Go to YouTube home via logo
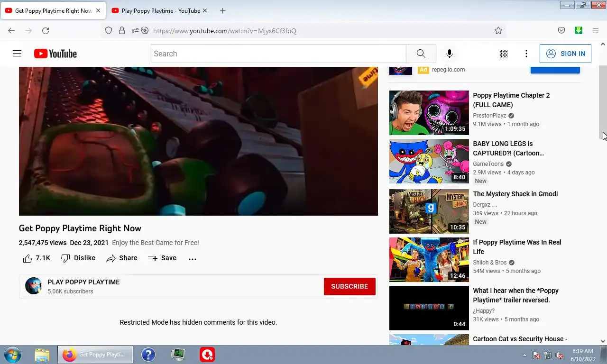The image size is (607, 364). (55, 54)
